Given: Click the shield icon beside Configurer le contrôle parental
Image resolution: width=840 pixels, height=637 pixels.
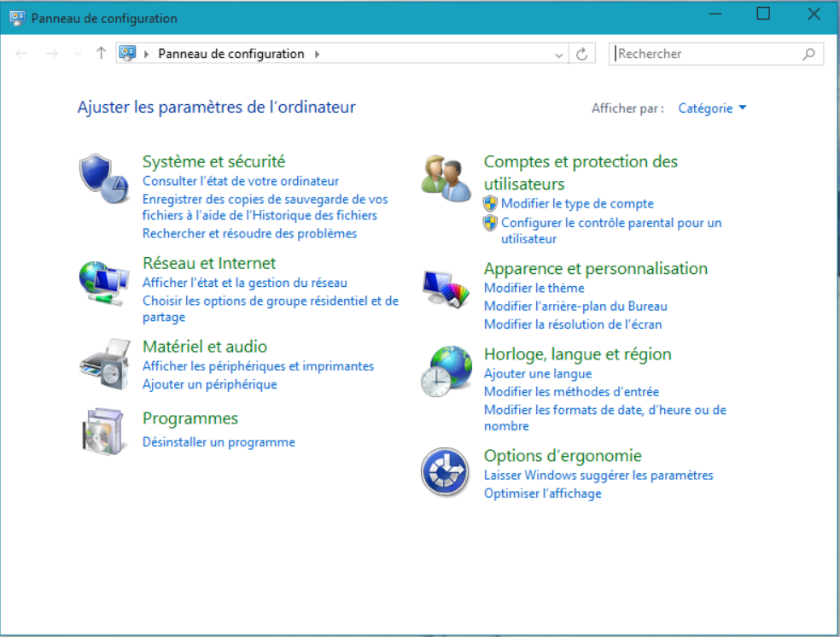Looking at the screenshot, I should point(490,223).
